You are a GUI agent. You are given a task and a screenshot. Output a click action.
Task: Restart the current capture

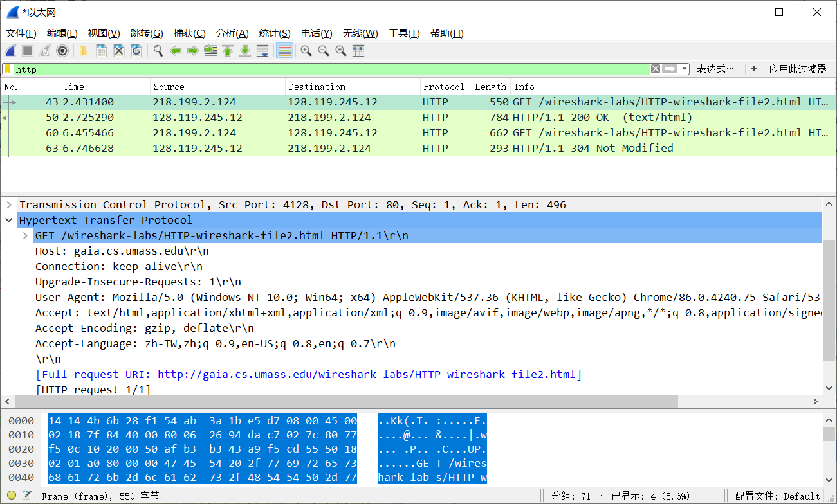pyautogui.click(x=45, y=51)
